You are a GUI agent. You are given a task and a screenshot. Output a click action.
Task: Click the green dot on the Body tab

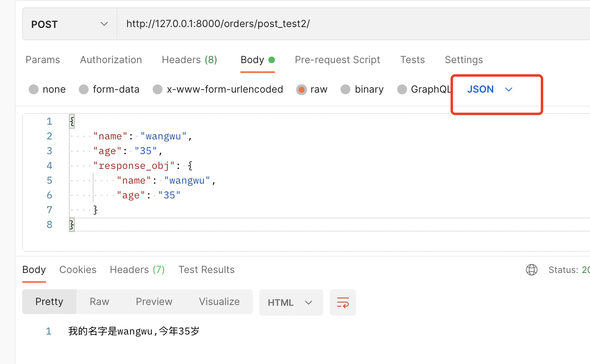point(271,59)
